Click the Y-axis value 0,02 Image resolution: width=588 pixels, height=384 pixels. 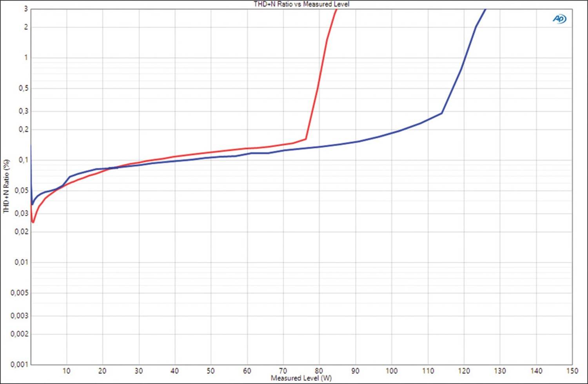[x=22, y=232]
